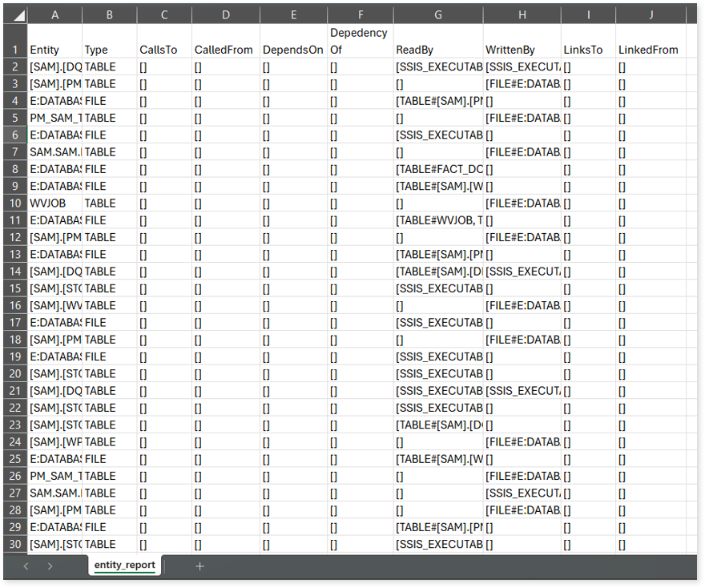Switch to the entity_report sheet tab

124,565
